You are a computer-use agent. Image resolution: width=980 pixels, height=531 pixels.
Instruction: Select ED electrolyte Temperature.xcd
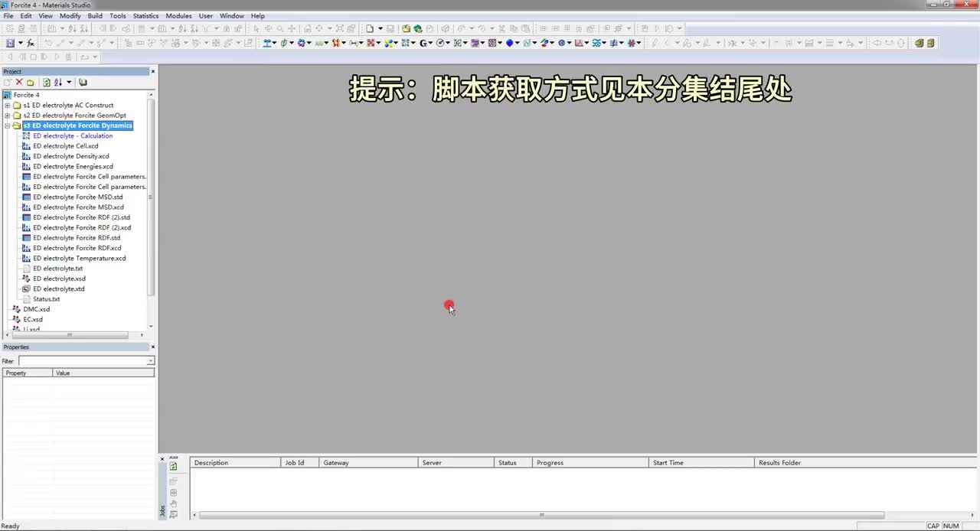click(x=80, y=258)
